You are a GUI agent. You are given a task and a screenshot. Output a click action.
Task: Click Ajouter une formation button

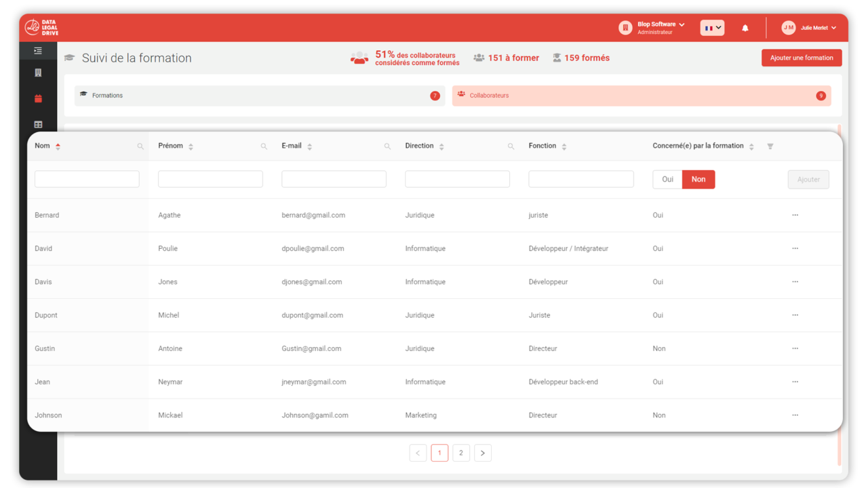tap(802, 58)
